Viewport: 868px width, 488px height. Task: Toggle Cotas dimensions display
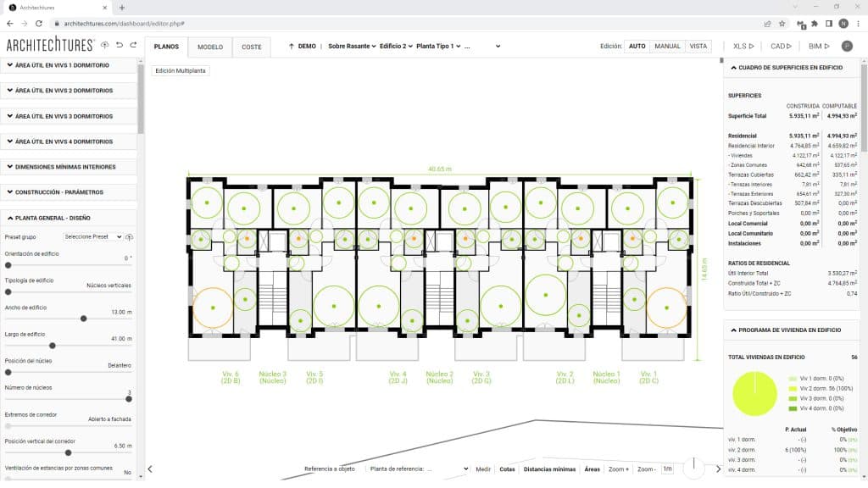509,469
